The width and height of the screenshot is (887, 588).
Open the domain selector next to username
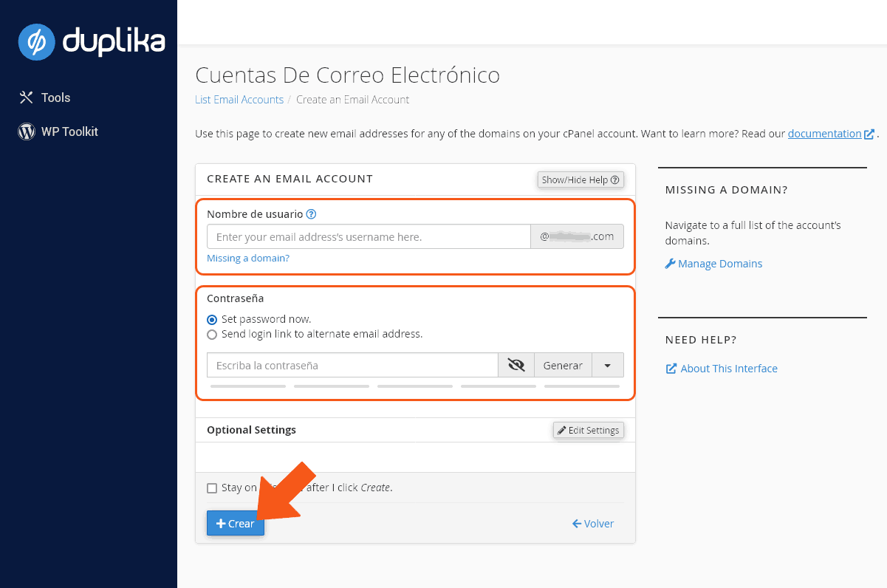tap(577, 236)
